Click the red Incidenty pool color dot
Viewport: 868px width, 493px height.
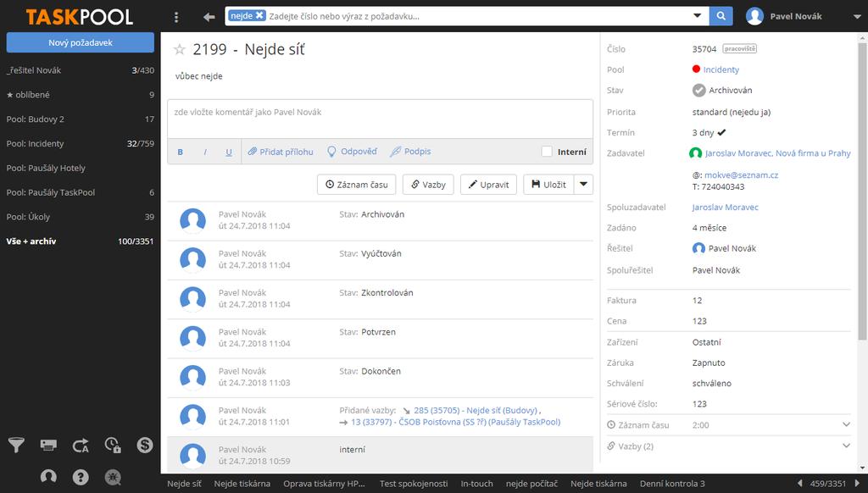pos(696,69)
